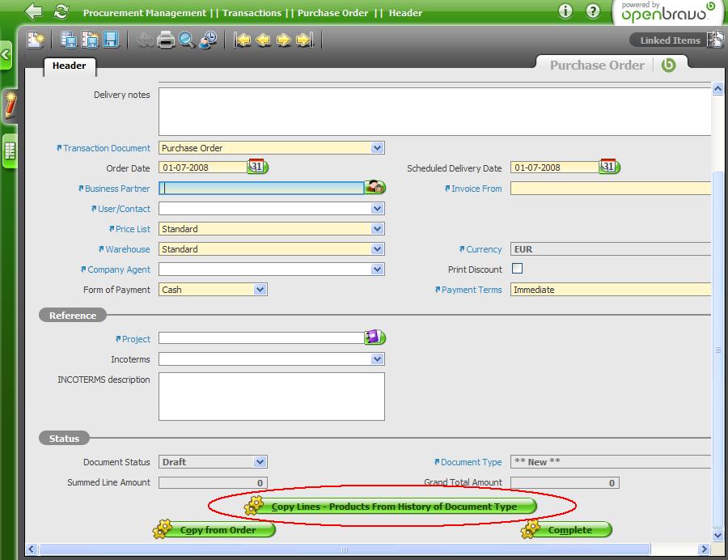Click the horizontal scrollbar at the bottom
Screen dimensions: 728x560
(348, 549)
